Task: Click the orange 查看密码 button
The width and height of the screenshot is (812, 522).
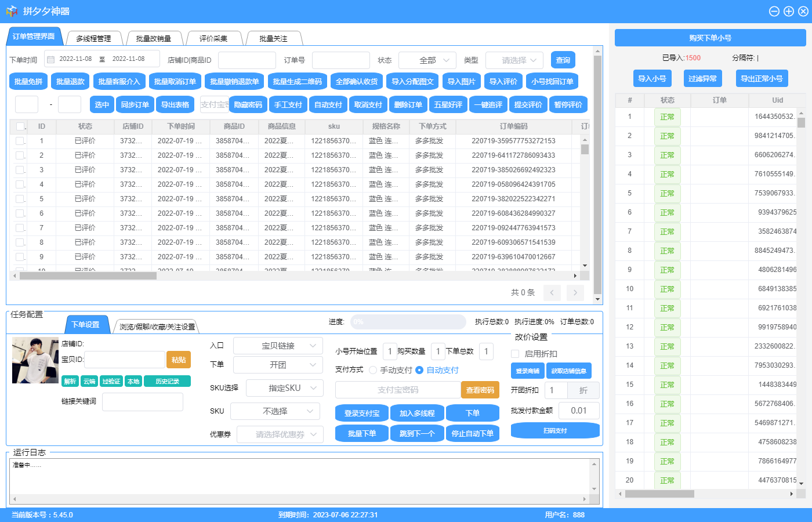Action: coord(480,390)
